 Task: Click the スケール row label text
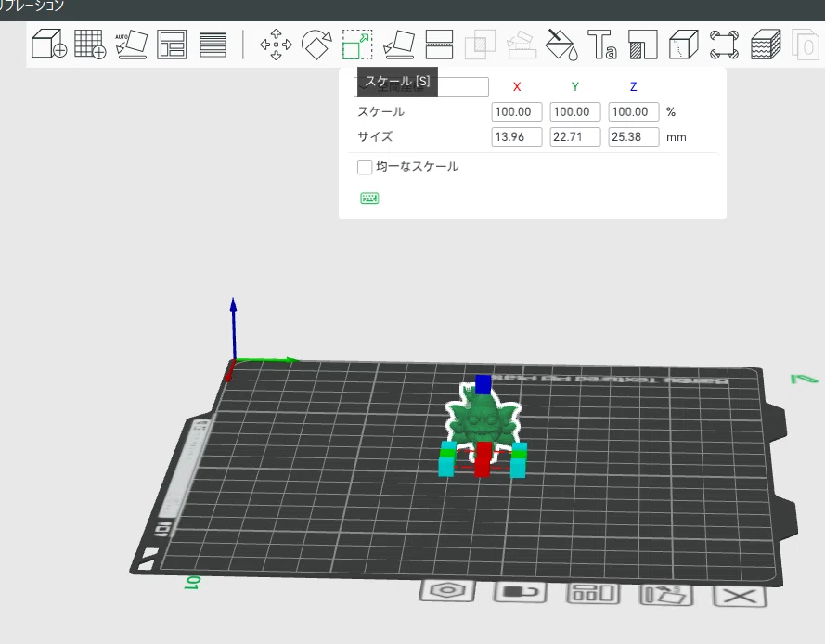click(x=380, y=111)
